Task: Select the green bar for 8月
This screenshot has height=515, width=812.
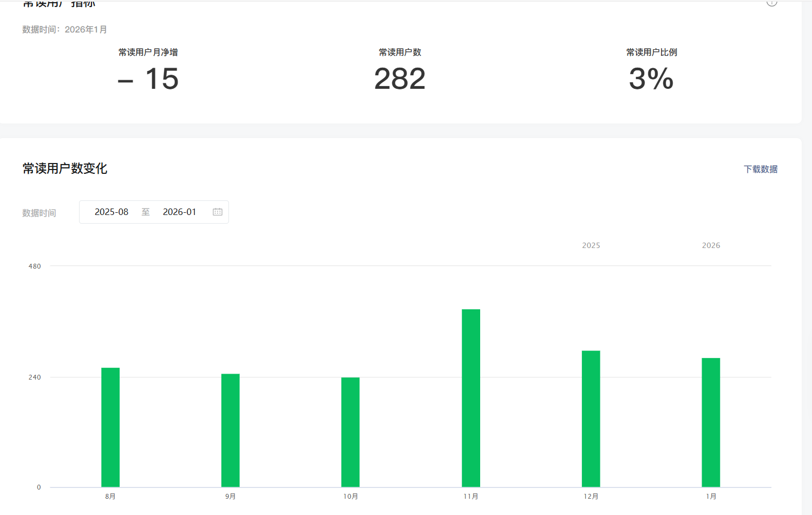Action: coord(110,427)
